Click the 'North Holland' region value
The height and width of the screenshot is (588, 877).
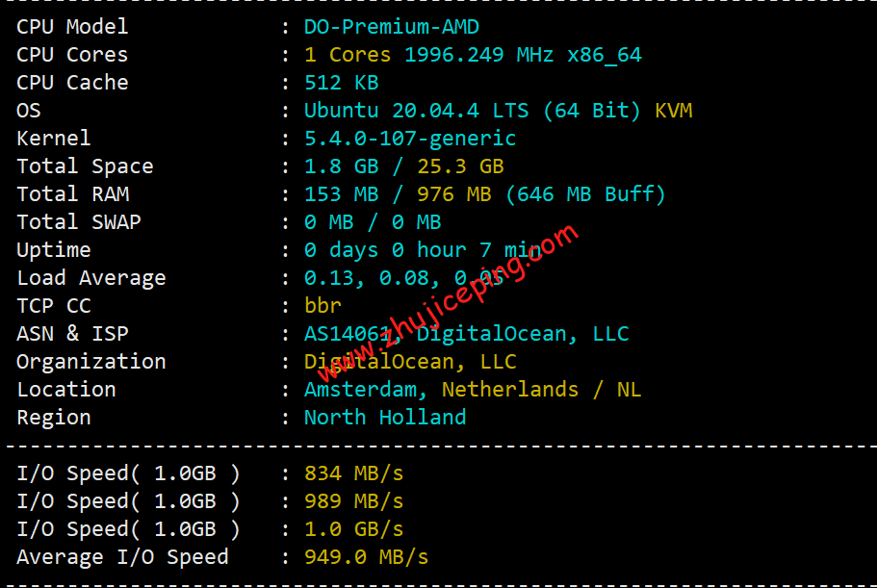click(x=385, y=418)
